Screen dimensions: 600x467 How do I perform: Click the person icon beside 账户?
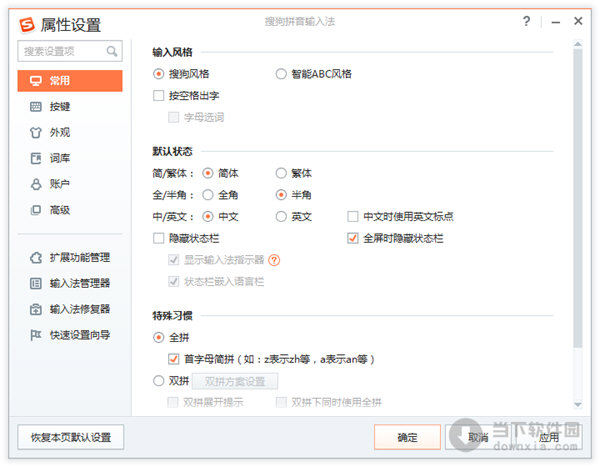(36, 184)
